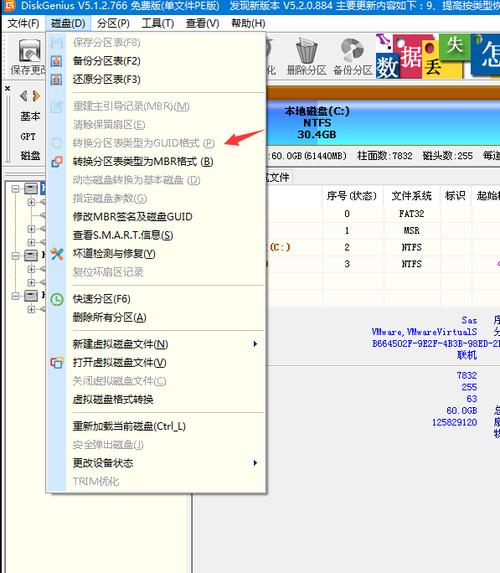This screenshot has height=573, width=500.
Task: Open the 磁盘(D) menu
Action: pyautogui.click(x=68, y=23)
